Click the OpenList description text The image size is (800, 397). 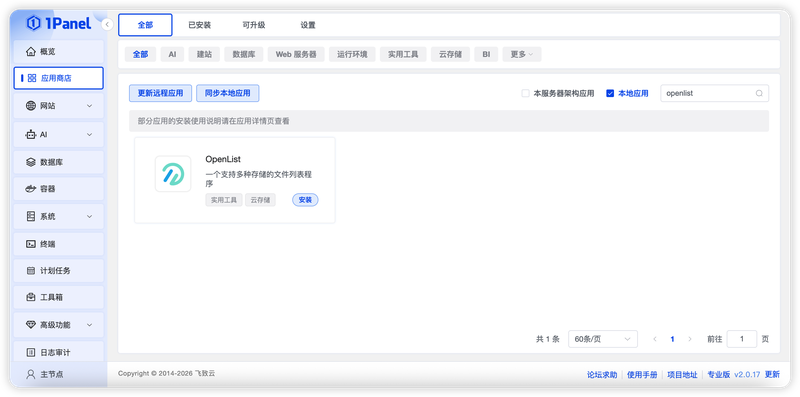pos(259,179)
